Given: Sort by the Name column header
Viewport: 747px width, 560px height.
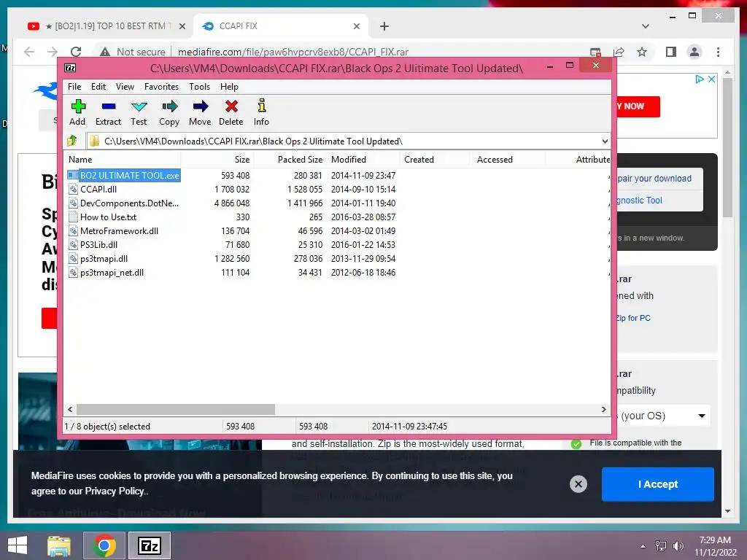Looking at the screenshot, I should coord(123,160).
